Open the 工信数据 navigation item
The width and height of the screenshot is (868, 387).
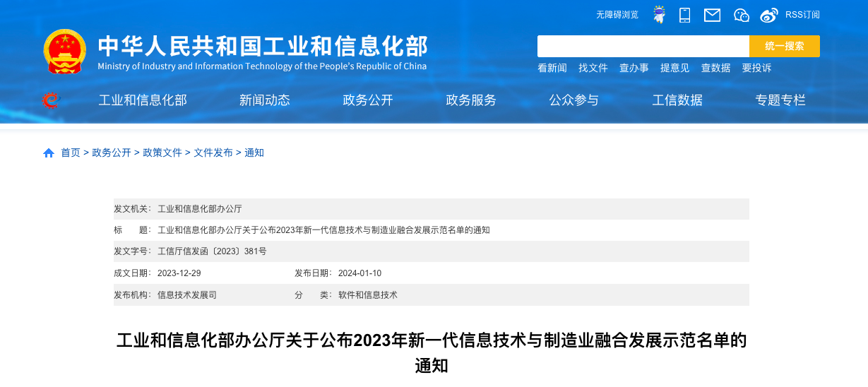point(677,100)
